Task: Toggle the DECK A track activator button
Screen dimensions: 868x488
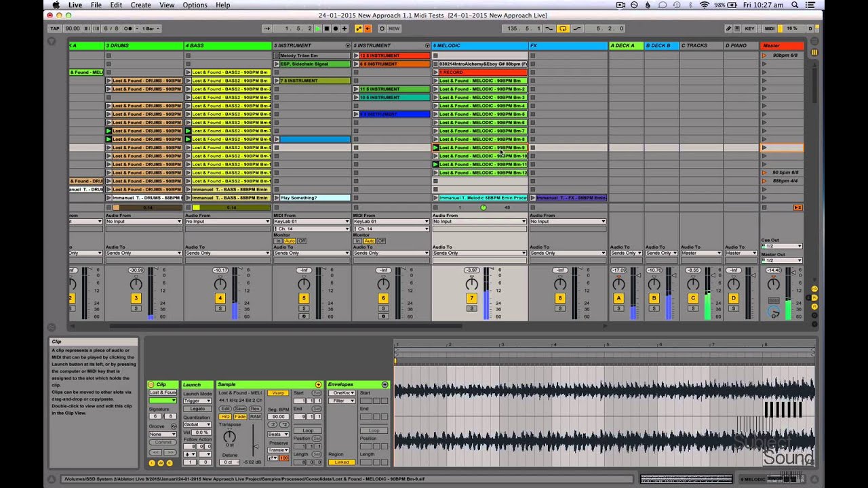Action: click(618, 298)
